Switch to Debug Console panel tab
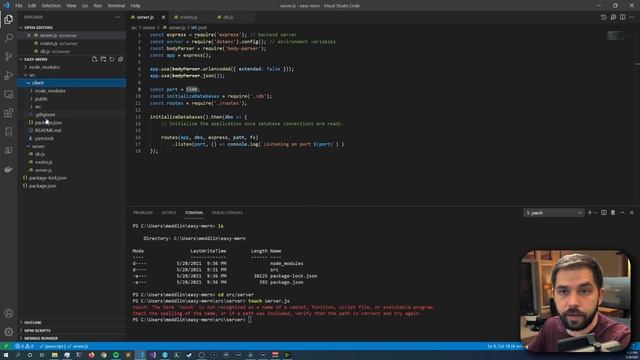The width and height of the screenshot is (640, 360). point(227,213)
